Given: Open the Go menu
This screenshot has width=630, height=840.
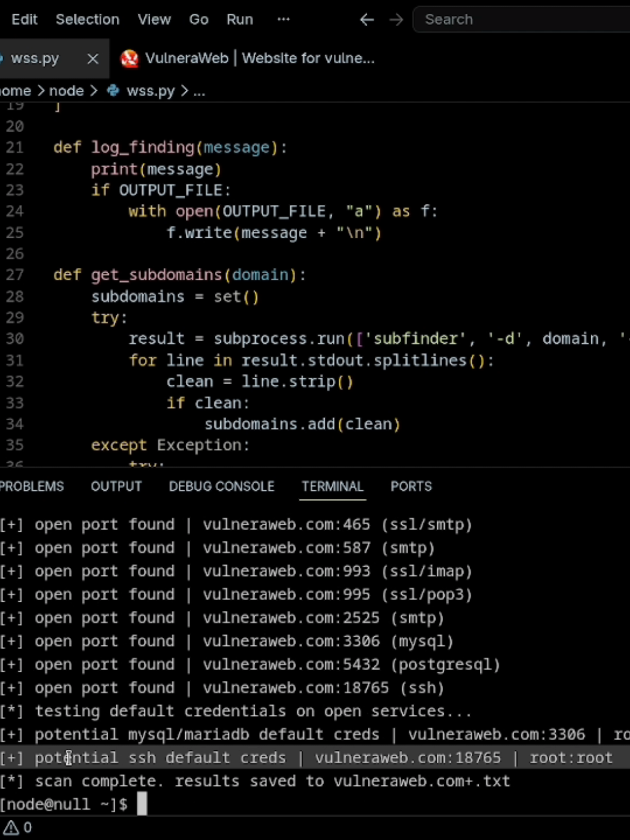Looking at the screenshot, I should [x=199, y=20].
